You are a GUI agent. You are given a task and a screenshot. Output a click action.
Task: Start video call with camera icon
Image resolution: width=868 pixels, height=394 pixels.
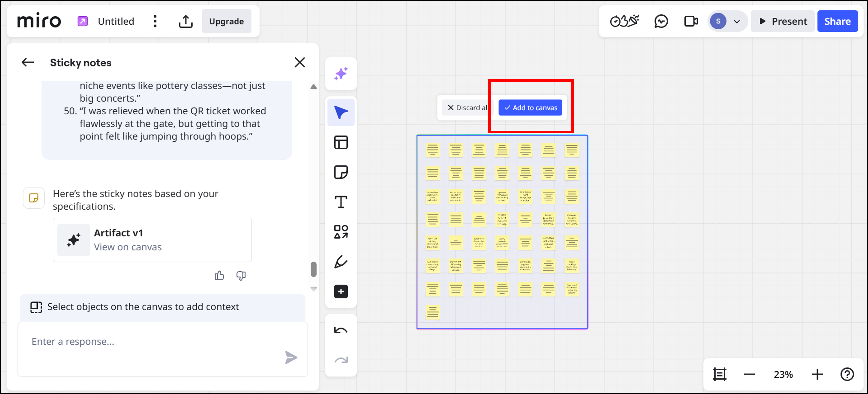[691, 21]
